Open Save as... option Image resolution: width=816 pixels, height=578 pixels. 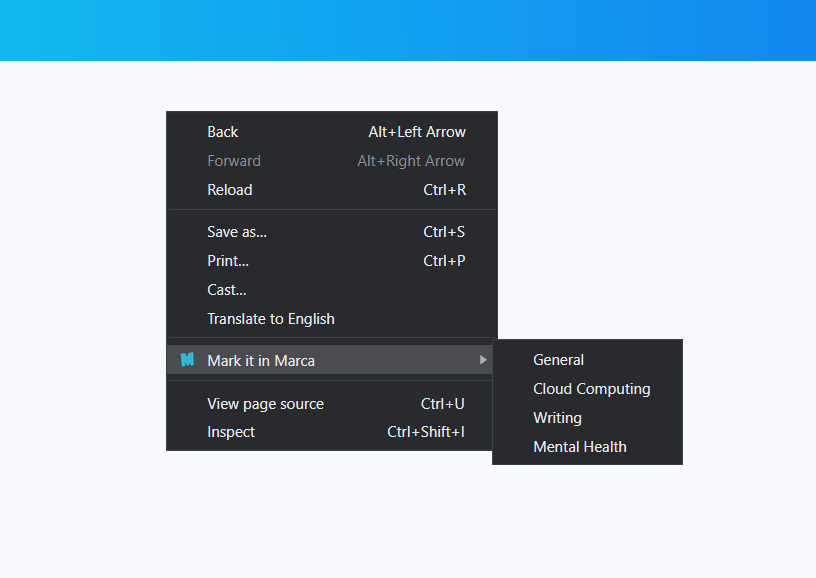pos(332,232)
